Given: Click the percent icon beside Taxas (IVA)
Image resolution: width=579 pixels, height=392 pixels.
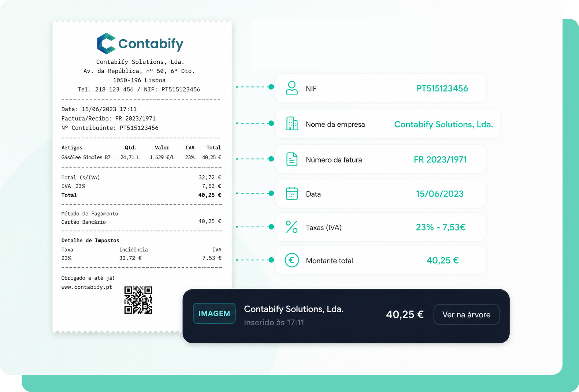Looking at the screenshot, I should (x=292, y=227).
